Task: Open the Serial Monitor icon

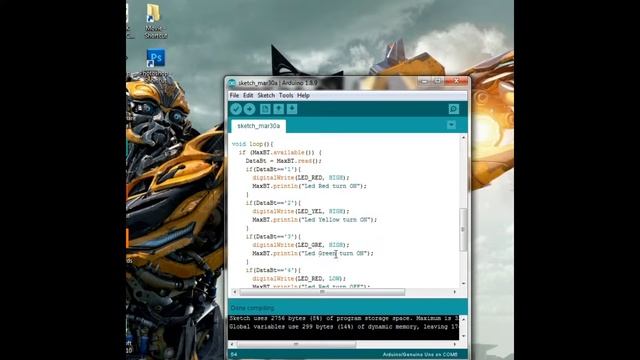Action: [453, 109]
